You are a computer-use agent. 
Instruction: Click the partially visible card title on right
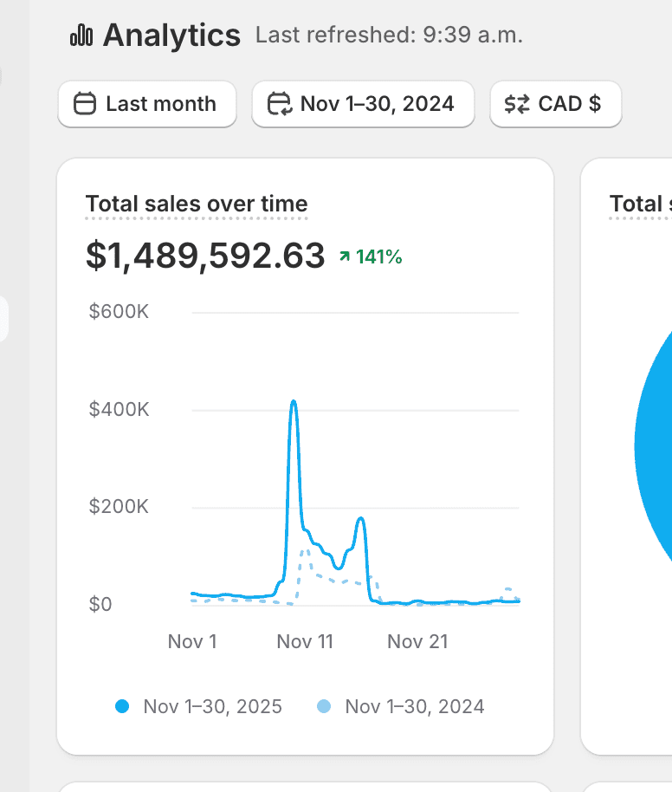tap(640, 204)
